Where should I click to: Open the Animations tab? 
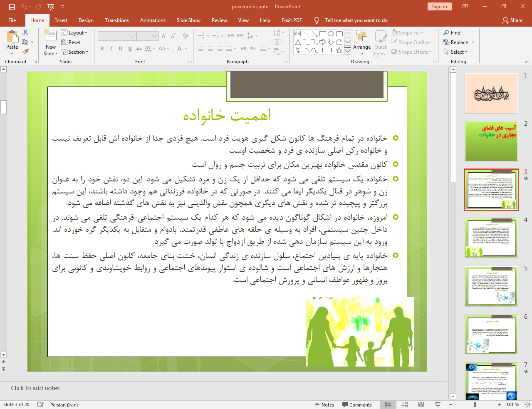pos(153,20)
